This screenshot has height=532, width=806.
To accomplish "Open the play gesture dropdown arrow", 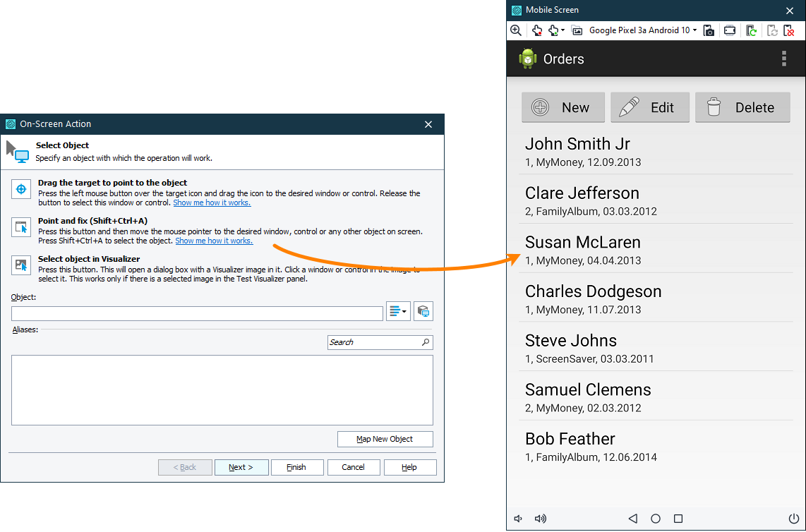I will 563,30.
